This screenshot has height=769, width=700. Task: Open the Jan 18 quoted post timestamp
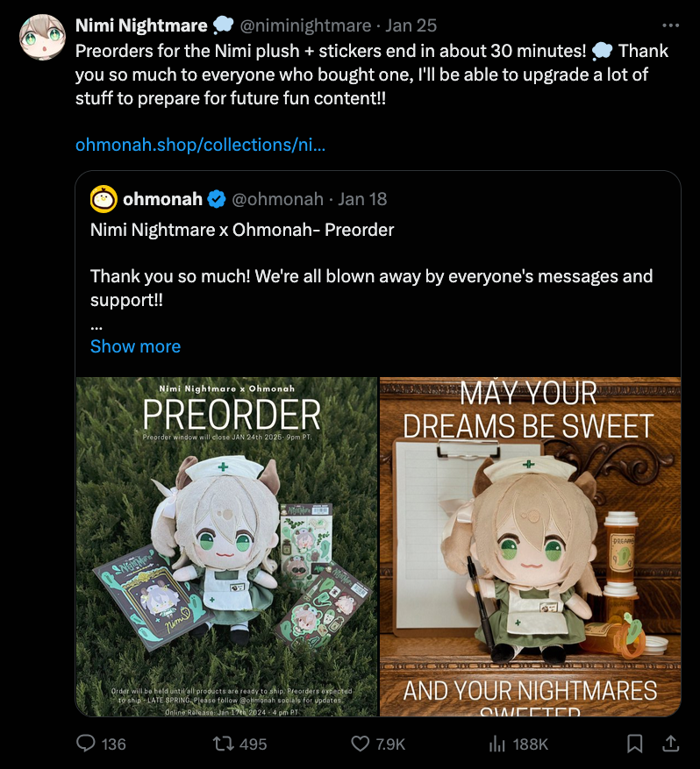362,199
